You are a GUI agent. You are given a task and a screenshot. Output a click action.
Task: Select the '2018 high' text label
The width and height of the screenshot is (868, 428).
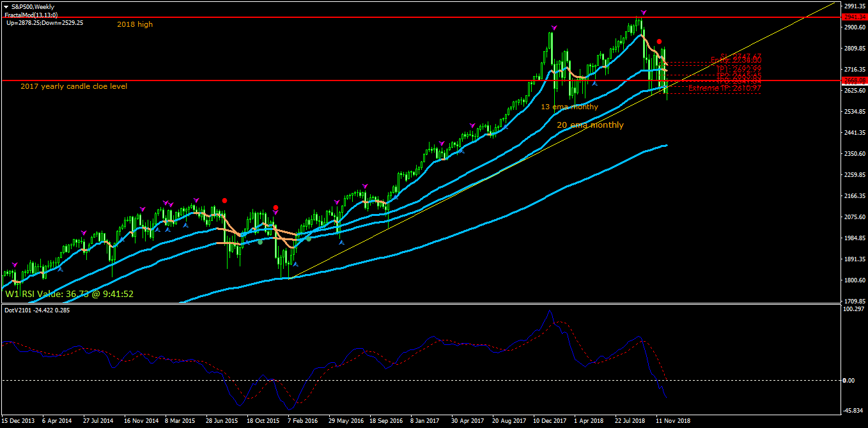click(134, 24)
